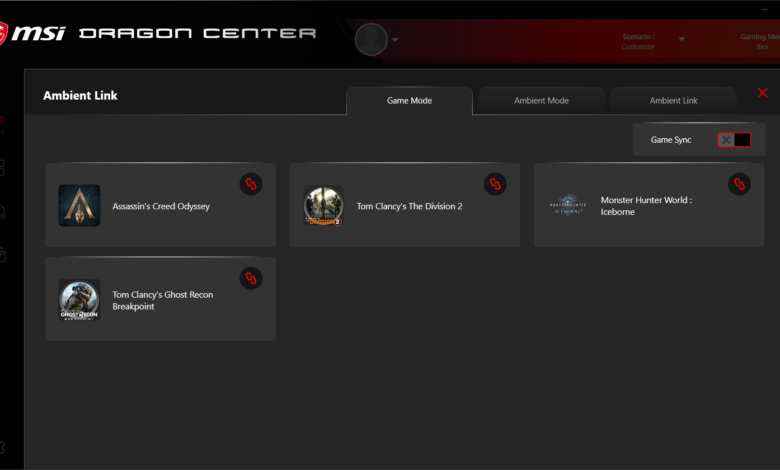Click the user profile avatar

[x=371, y=39]
